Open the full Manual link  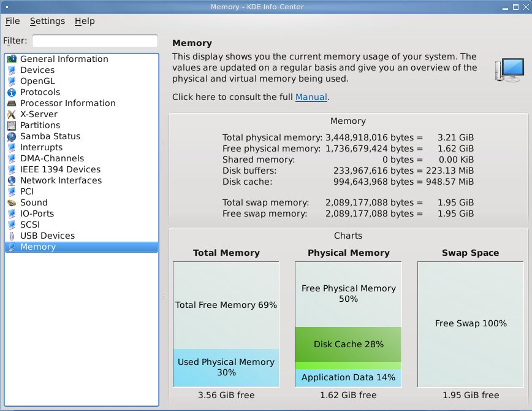tap(311, 96)
